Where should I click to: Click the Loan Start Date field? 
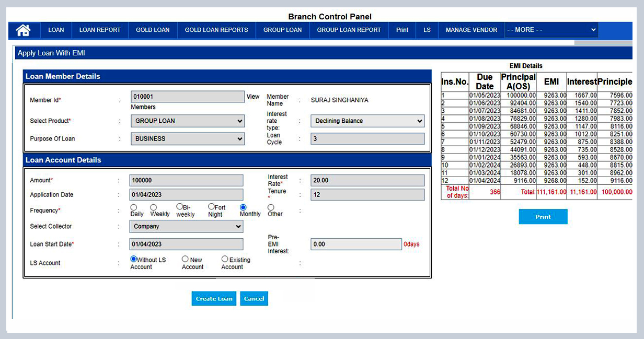187,244
